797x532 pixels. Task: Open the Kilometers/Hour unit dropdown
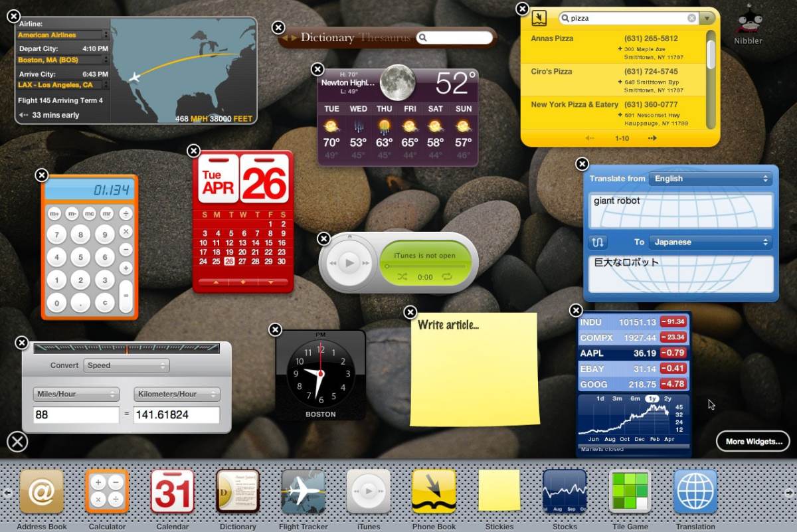point(176,394)
